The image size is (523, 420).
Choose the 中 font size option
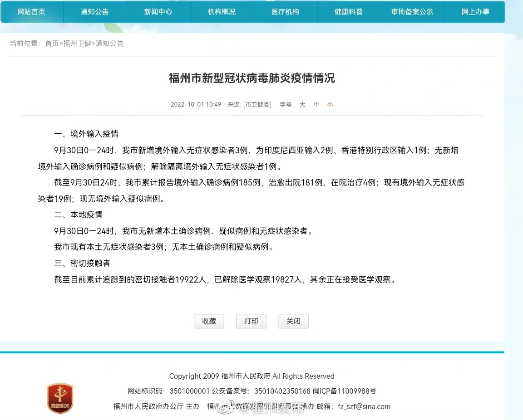[x=316, y=104]
